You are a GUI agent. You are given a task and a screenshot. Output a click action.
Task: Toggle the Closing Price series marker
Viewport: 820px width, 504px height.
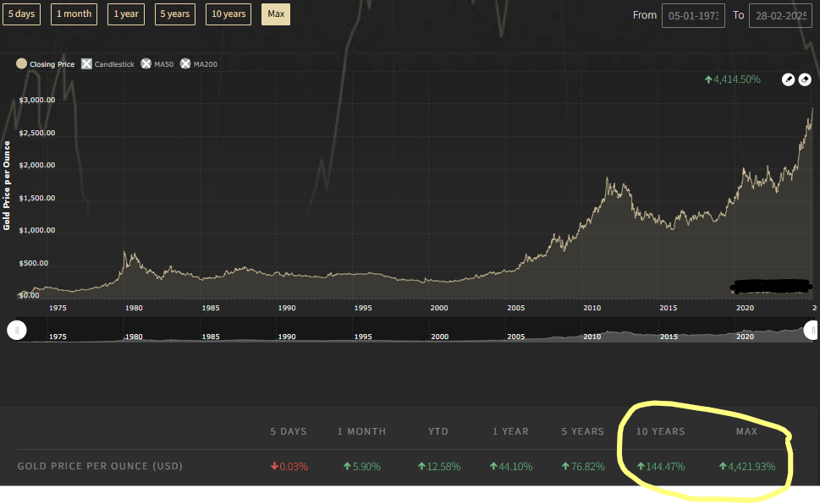coord(22,64)
